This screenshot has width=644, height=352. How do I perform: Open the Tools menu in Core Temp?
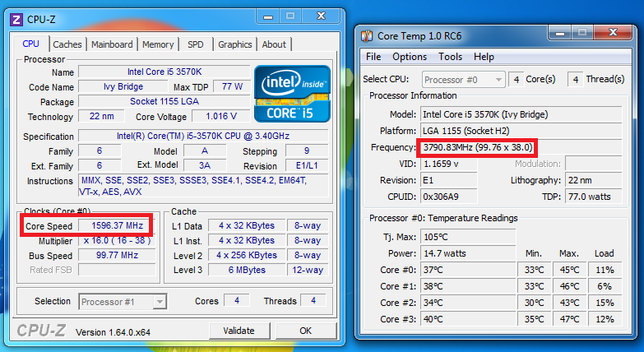point(450,57)
